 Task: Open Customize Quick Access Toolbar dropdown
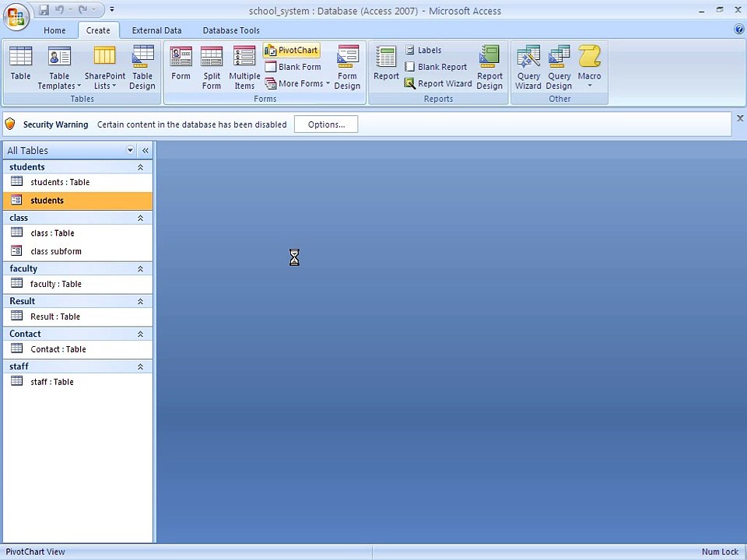(x=111, y=9)
